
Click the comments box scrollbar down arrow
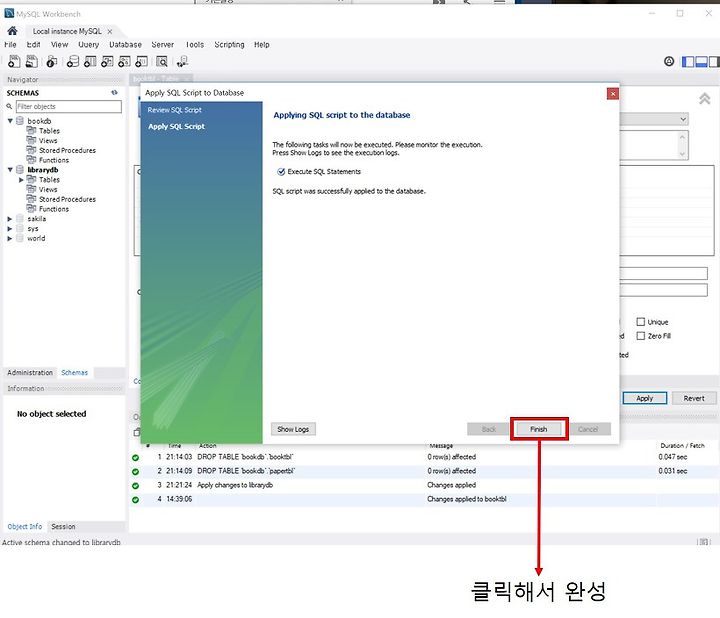(x=682, y=154)
